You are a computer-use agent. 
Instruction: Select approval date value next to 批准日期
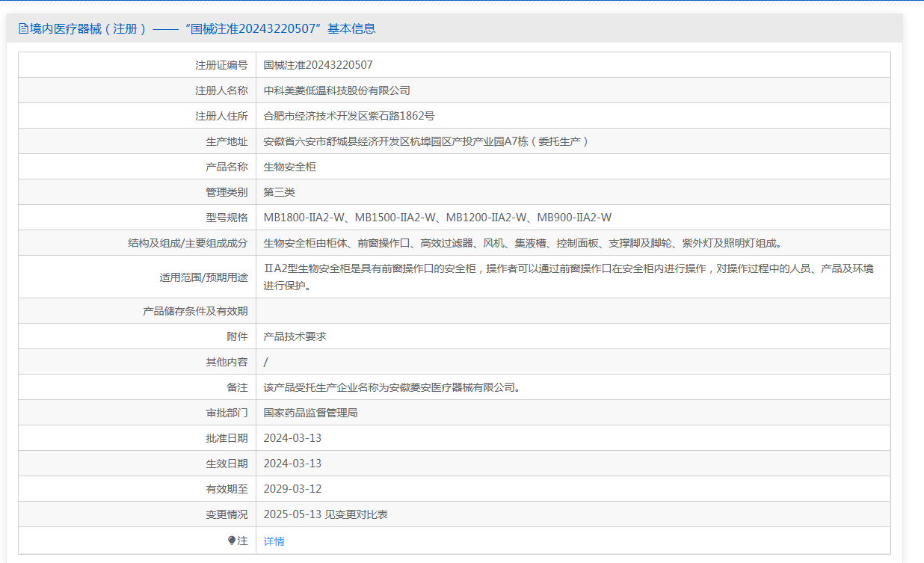292,438
